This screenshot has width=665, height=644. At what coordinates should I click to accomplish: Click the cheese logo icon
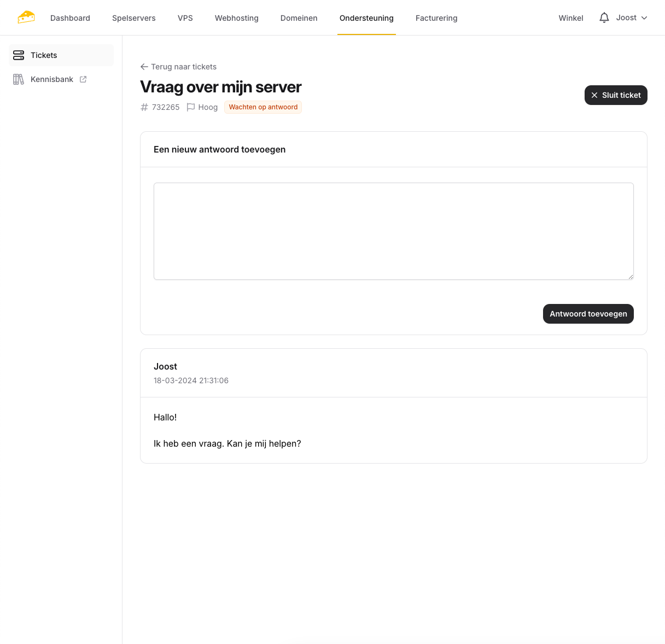click(x=26, y=17)
